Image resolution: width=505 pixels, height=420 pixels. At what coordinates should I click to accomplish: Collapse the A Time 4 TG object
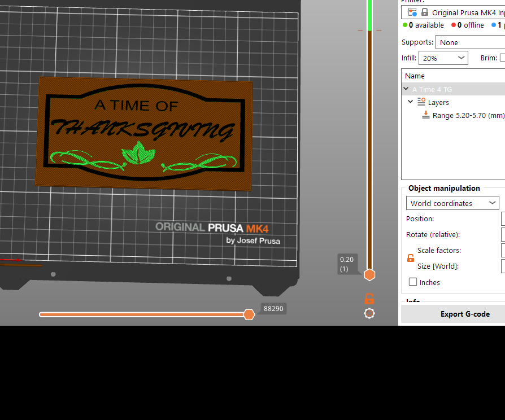tap(406, 89)
